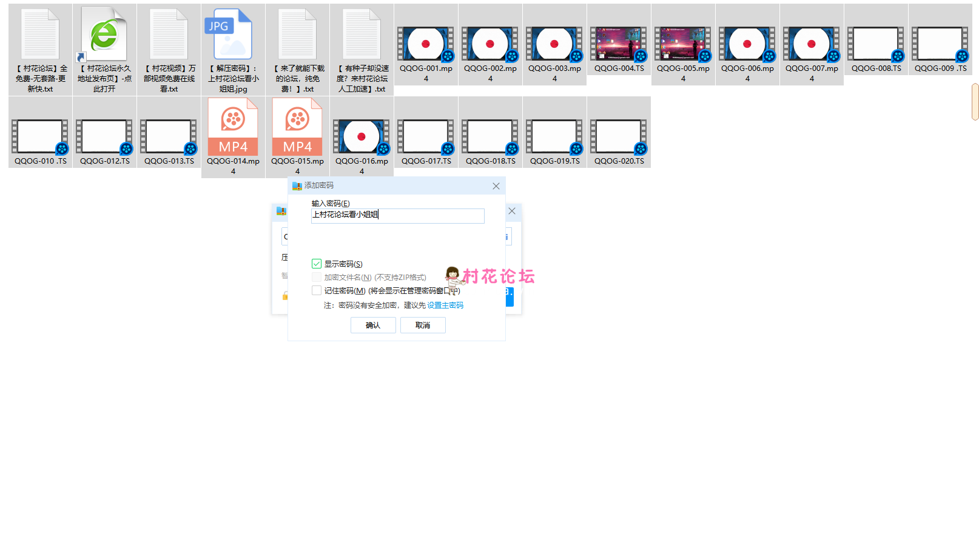Select the QQOG-005.mp4 video thumbnail
This screenshot has width=979, height=560.
click(x=683, y=44)
